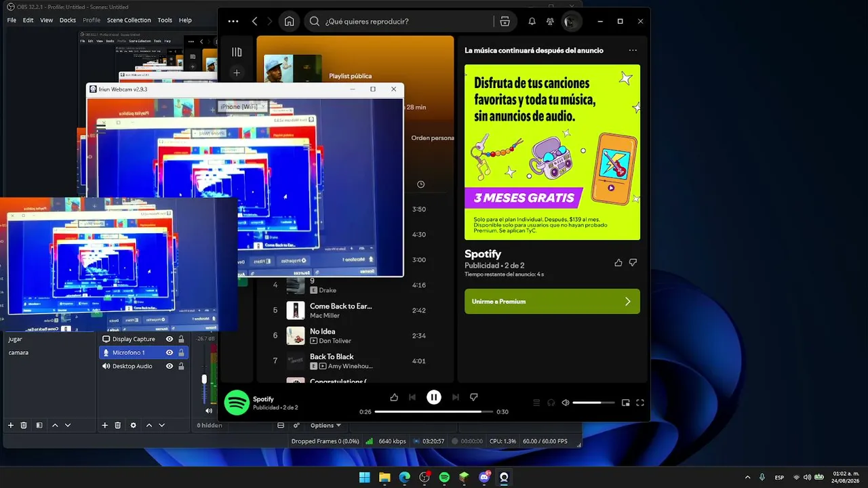Toggle lock on Desktop Audio source
This screenshot has width=868, height=488.
(181, 366)
